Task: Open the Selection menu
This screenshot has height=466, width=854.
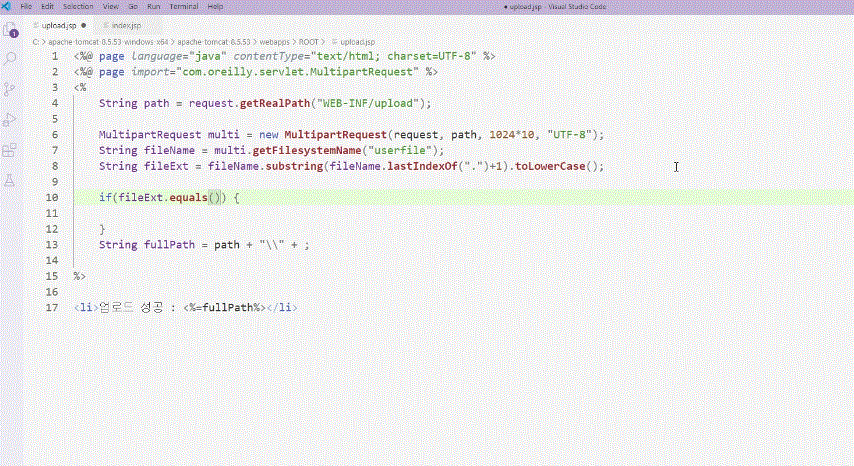Action: point(78,7)
